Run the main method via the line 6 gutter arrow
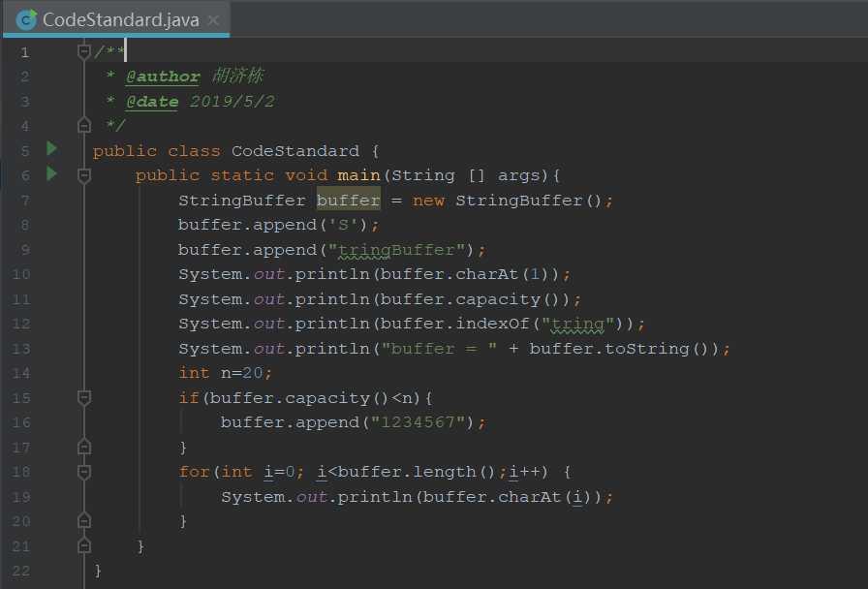Viewport: 868px width, 589px height. 51,173
